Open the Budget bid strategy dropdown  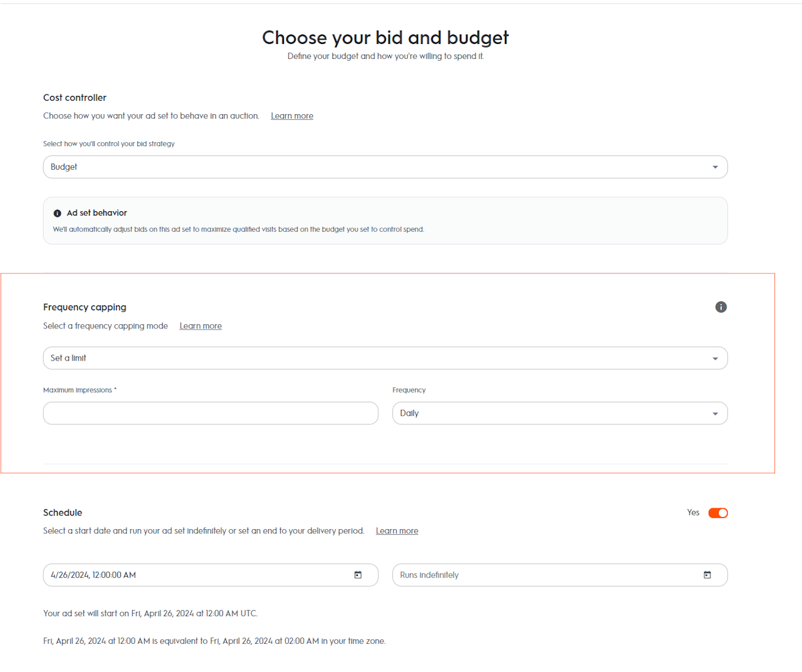pos(376,167)
